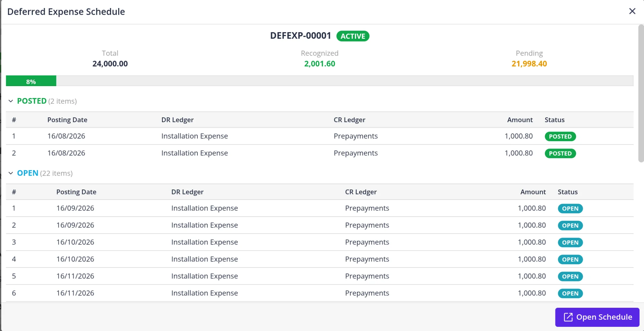Click OPEN badge in open row 1

[x=570, y=209]
